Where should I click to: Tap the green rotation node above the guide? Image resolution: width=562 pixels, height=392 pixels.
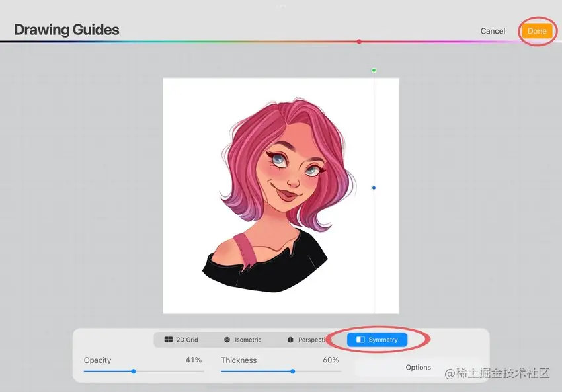coord(374,69)
